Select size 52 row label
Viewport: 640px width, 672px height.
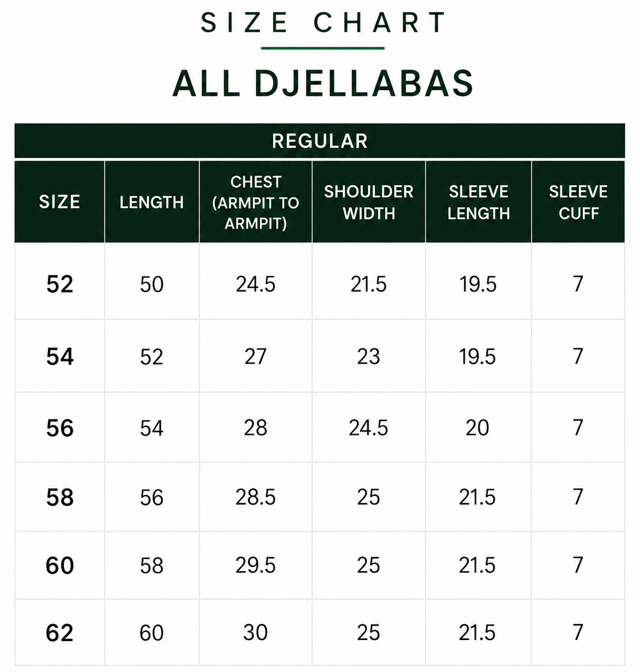[60, 284]
